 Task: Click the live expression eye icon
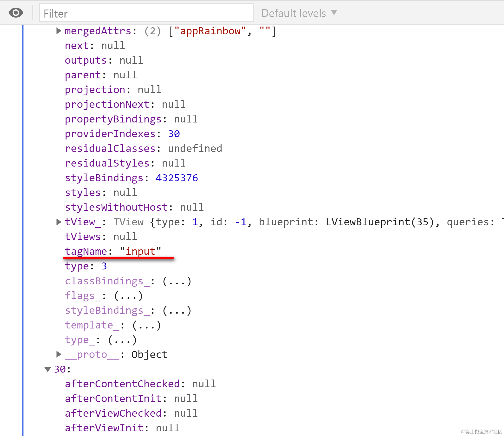[x=16, y=13]
